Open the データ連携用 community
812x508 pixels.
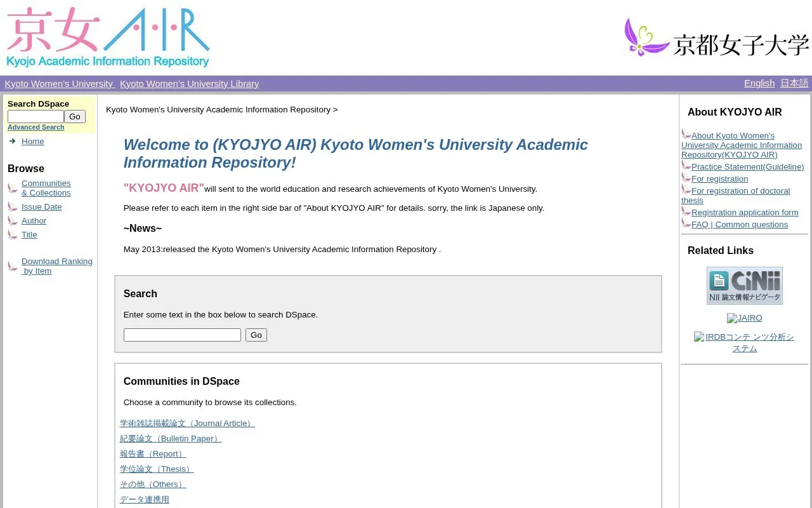[x=145, y=500]
